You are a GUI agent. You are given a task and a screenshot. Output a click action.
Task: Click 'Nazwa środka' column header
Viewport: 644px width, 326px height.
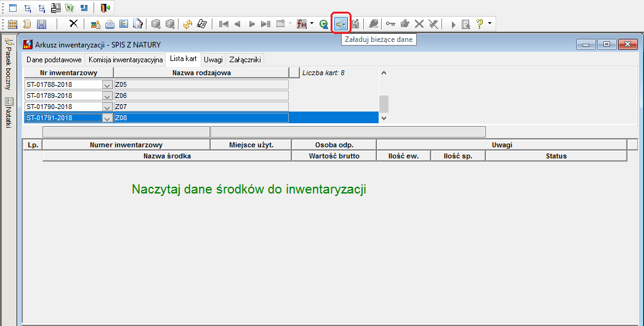[x=167, y=156]
